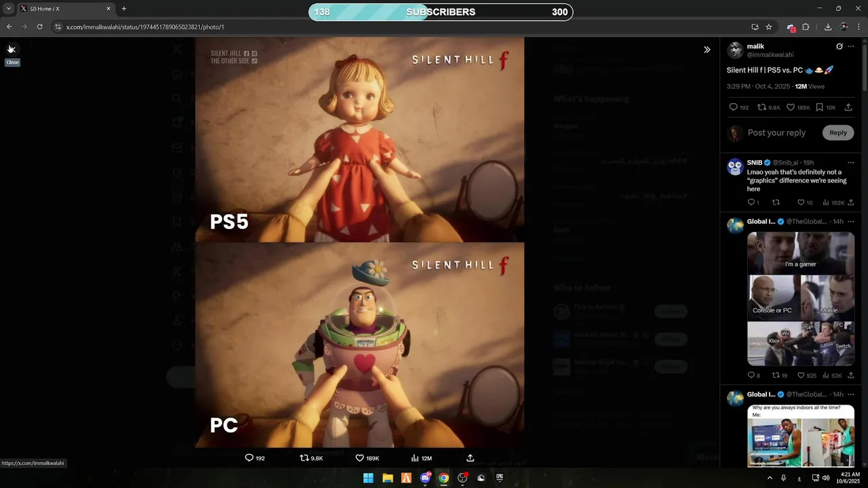This screenshot has width=868, height=488.
Task: Open the SNIB user profile name
Action: 754,163
